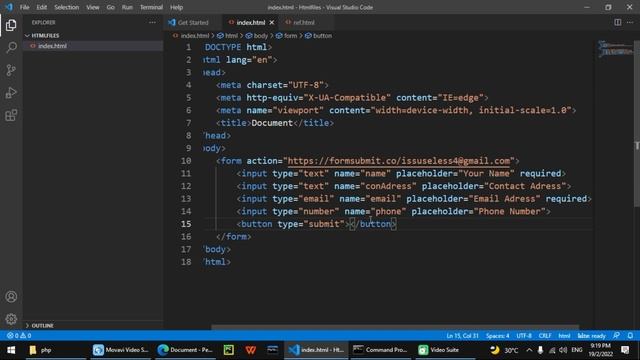This screenshot has height=360, width=640.
Task: Click the feedback icon in status bar
Action: pyautogui.click(x=616, y=336)
